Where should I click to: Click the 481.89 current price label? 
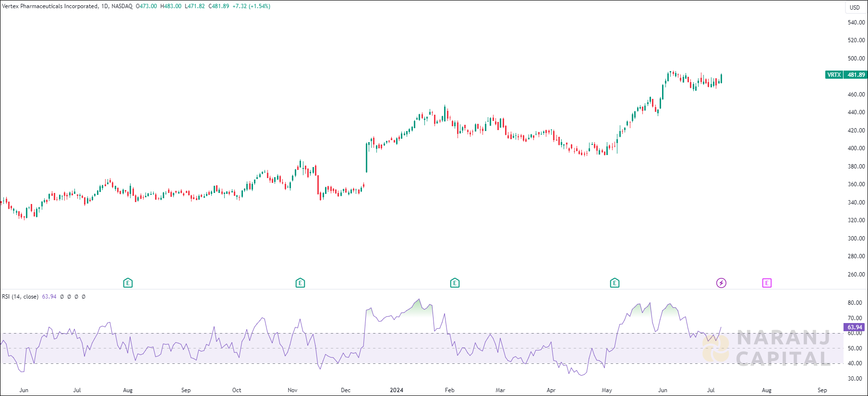(x=856, y=75)
